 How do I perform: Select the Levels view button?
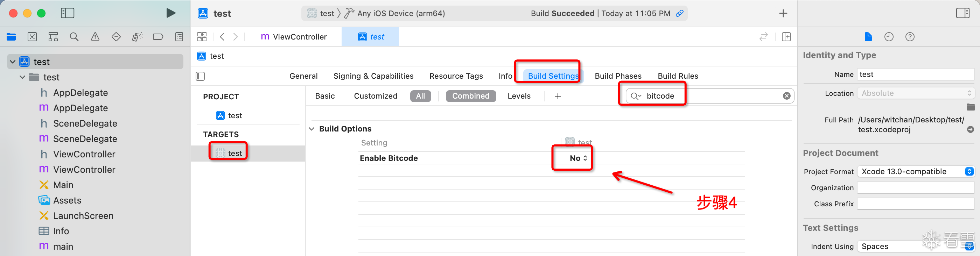click(519, 96)
